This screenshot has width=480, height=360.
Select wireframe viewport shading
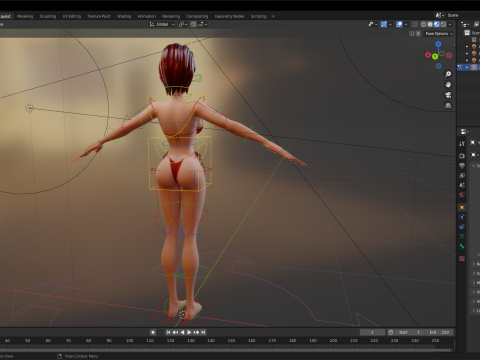423,24
